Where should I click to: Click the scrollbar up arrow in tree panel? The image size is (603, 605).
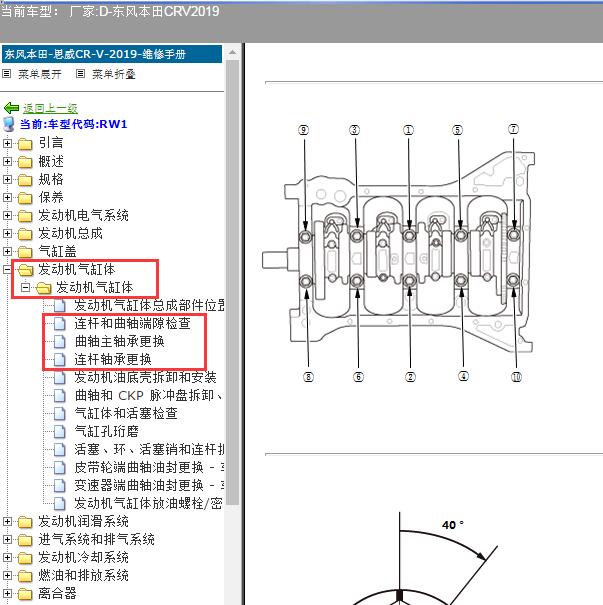click(x=232, y=52)
